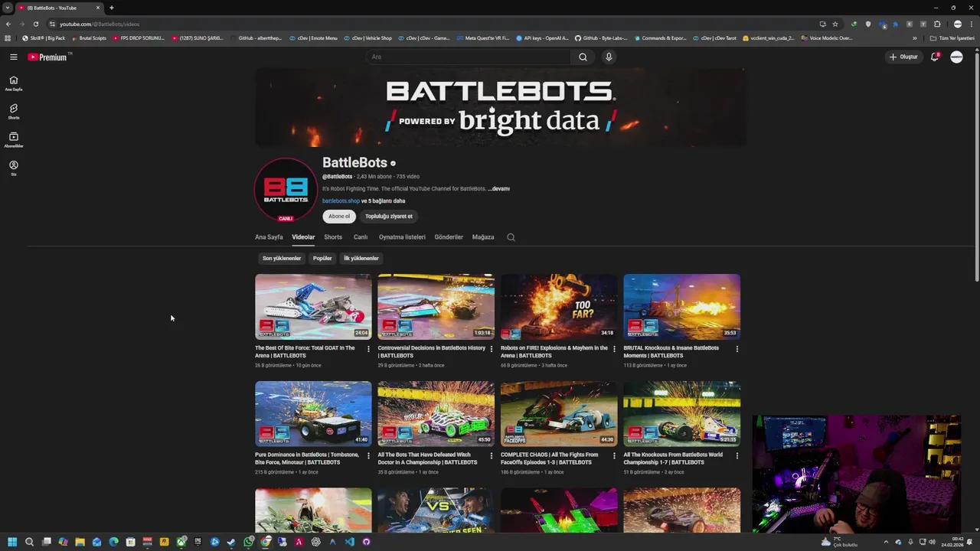
Task: Open 'Tüm Yer İşaretleri' bookmarks folder
Action: [952, 38]
